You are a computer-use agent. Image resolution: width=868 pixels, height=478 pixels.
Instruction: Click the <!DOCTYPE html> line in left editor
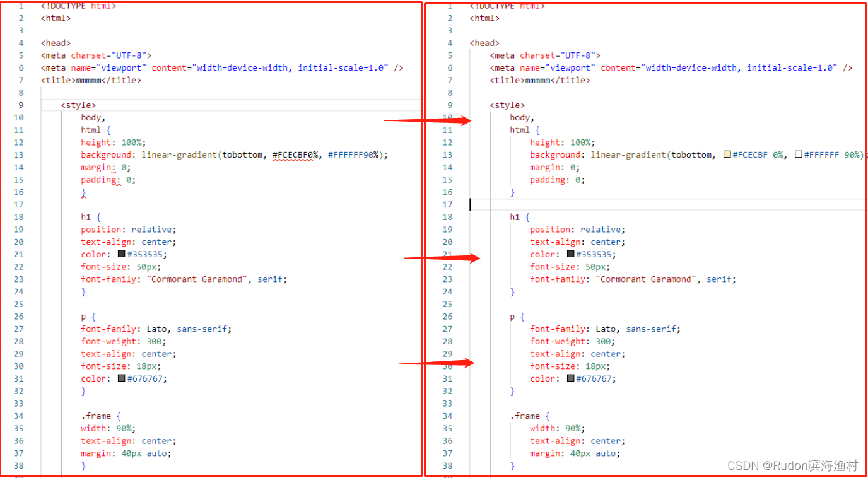coord(78,6)
